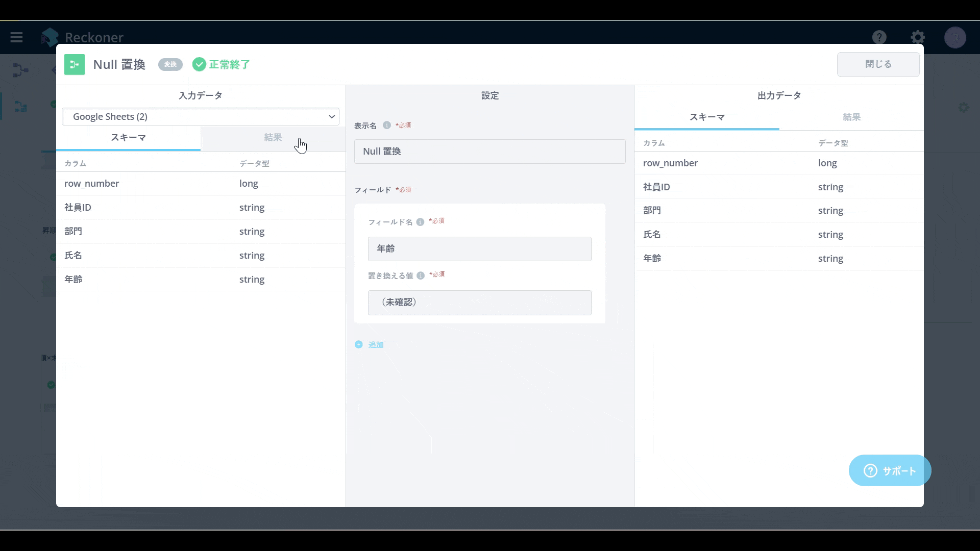Viewport: 980px width, 551px height.
Task: Click the 閉じる button
Action: 878,64
